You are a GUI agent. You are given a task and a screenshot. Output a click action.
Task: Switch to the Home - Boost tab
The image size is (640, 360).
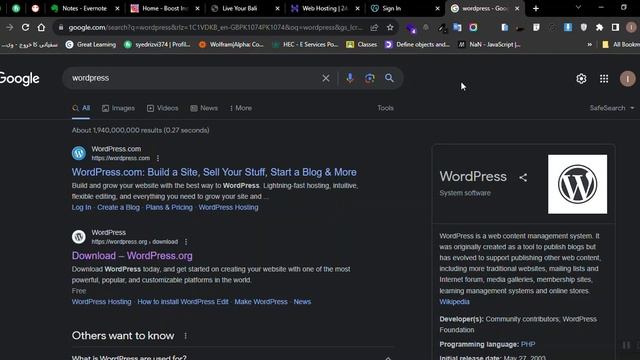[x=165, y=8]
